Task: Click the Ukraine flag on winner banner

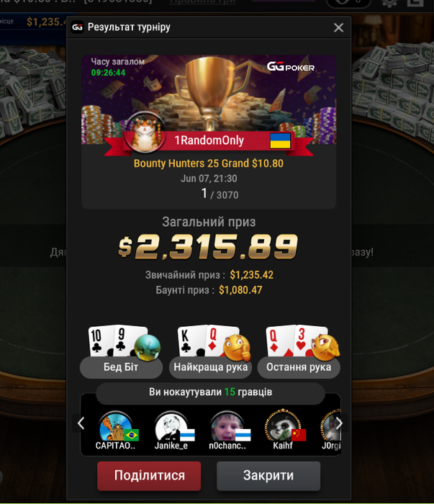Action: 280,141
